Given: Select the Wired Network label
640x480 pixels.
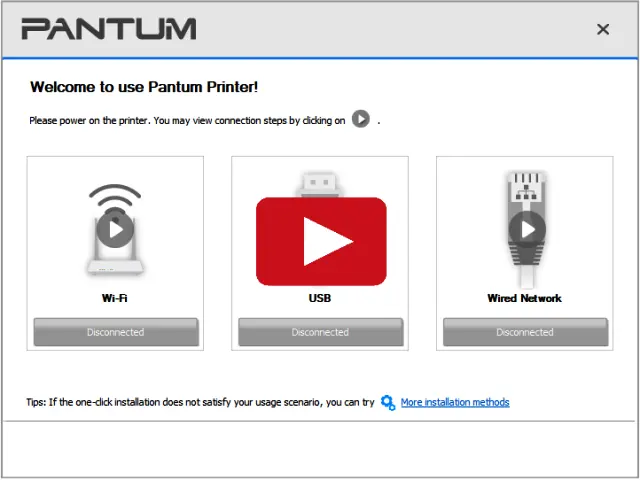Looking at the screenshot, I should [524, 298].
